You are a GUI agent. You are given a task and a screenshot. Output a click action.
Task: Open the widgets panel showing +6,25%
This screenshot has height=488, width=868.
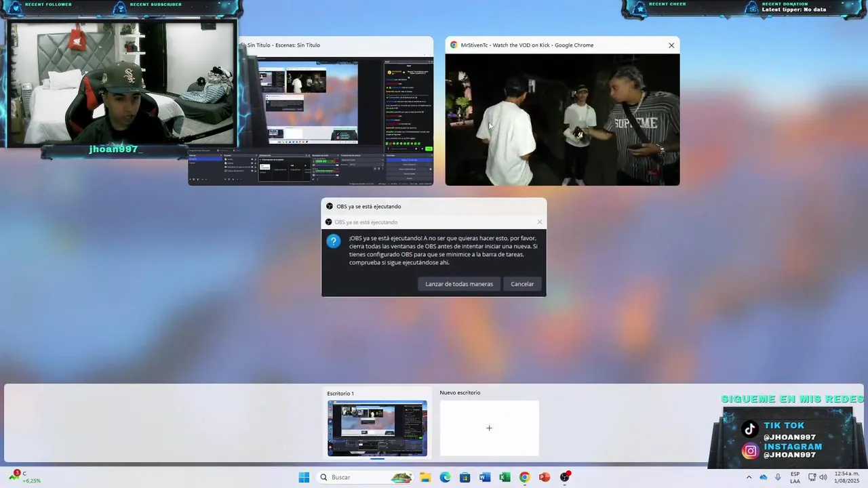pyautogui.click(x=25, y=477)
